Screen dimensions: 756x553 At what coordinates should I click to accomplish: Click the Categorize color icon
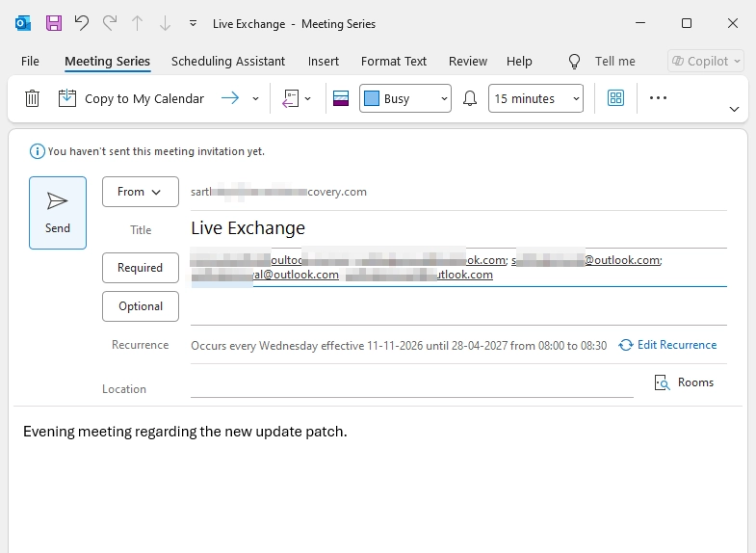coord(341,98)
